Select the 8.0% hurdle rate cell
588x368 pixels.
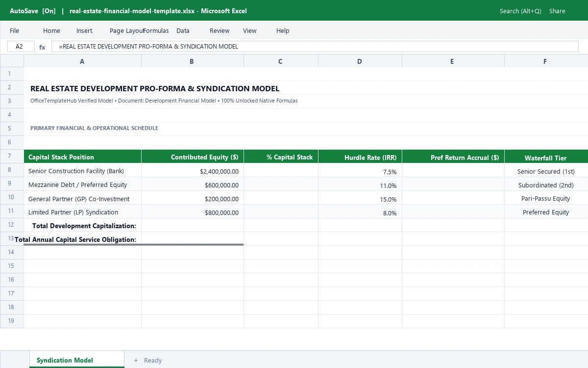tap(360, 211)
